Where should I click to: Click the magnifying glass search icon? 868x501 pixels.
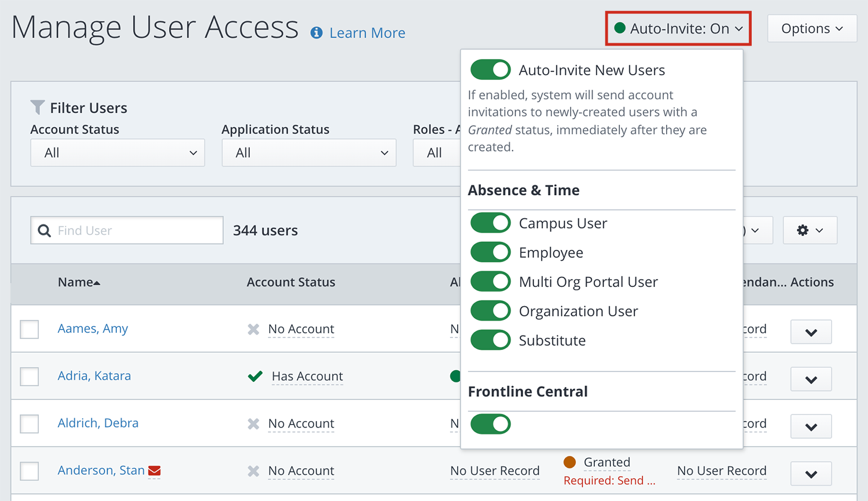pyautogui.click(x=44, y=231)
